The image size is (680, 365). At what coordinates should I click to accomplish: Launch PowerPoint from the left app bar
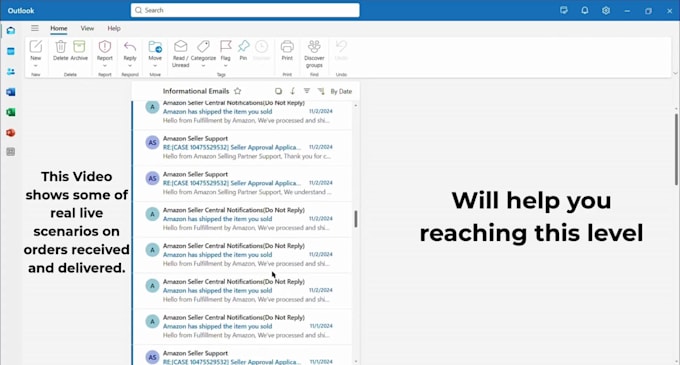(10, 133)
